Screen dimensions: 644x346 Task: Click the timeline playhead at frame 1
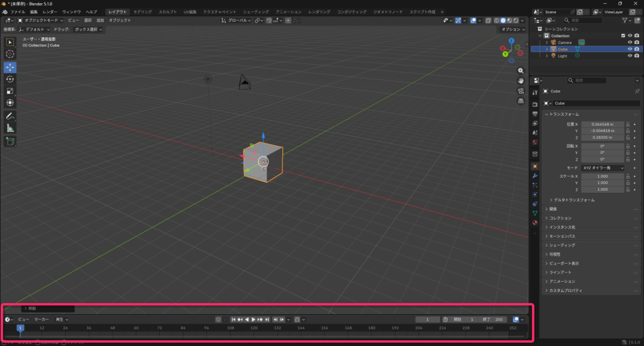(x=20, y=328)
